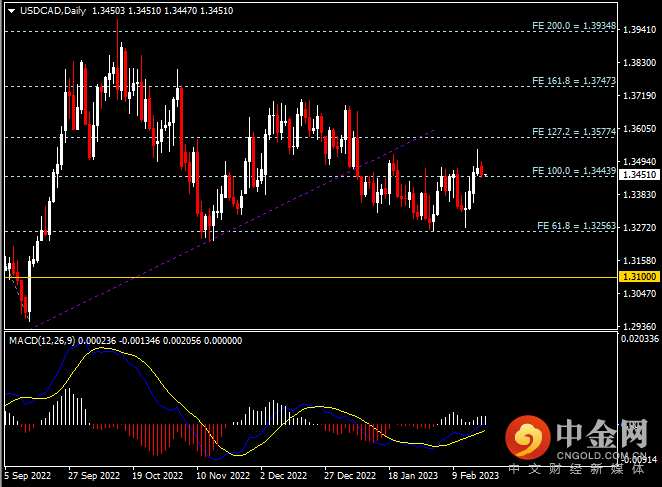The image size is (662, 487).
Task: Select the USDCAD,Daily chart title
Action: pyautogui.click(x=51, y=10)
